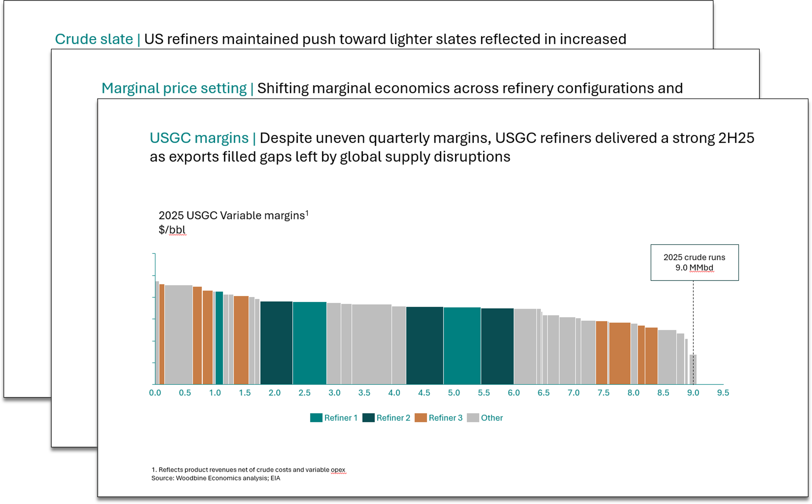This screenshot has width=812, height=504.
Task: Click the '5.5' x-axis label
Action: pyautogui.click(x=484, y=393)
